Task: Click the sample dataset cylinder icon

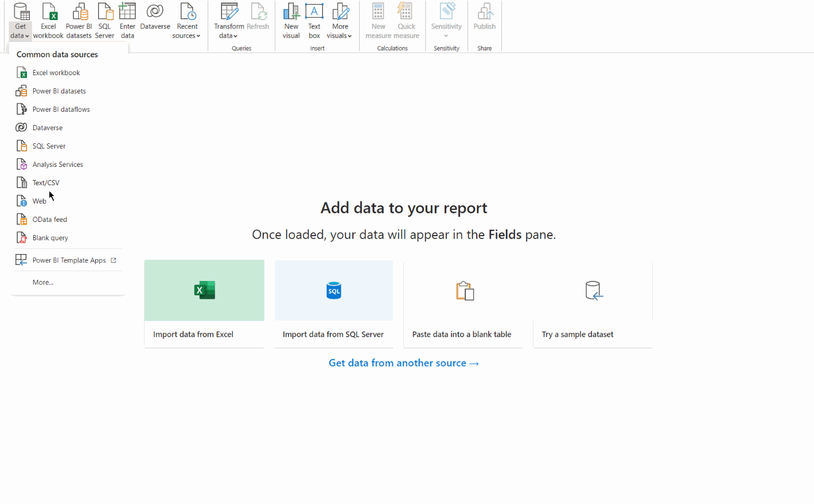Action: (594, 291)
